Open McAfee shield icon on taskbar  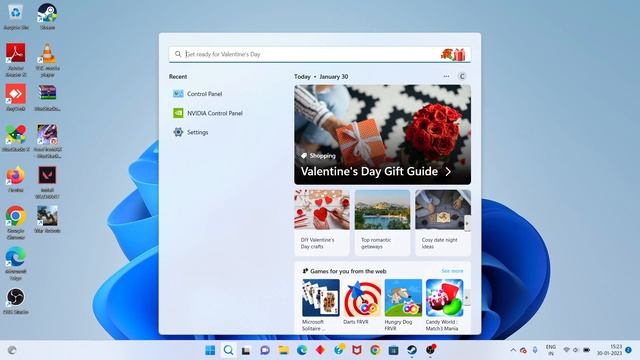[x=357, y=350]
